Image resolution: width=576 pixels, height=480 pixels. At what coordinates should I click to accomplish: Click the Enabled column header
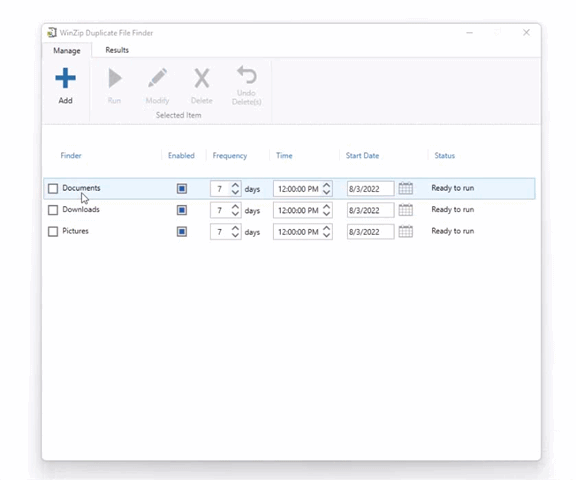(181, 155)
